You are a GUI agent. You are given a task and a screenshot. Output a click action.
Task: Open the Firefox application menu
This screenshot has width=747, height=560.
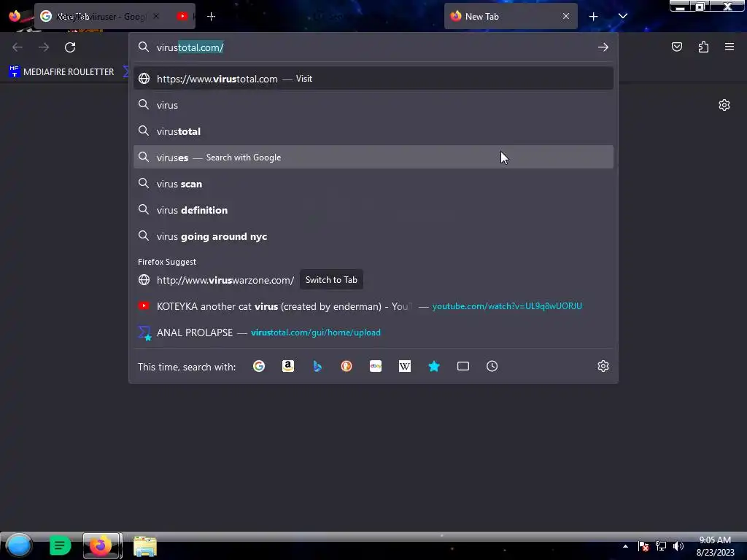[729, 47]
